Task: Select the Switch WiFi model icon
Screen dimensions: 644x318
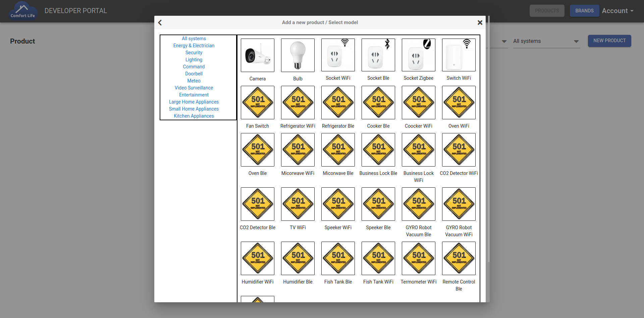Action: pos(459,55)
